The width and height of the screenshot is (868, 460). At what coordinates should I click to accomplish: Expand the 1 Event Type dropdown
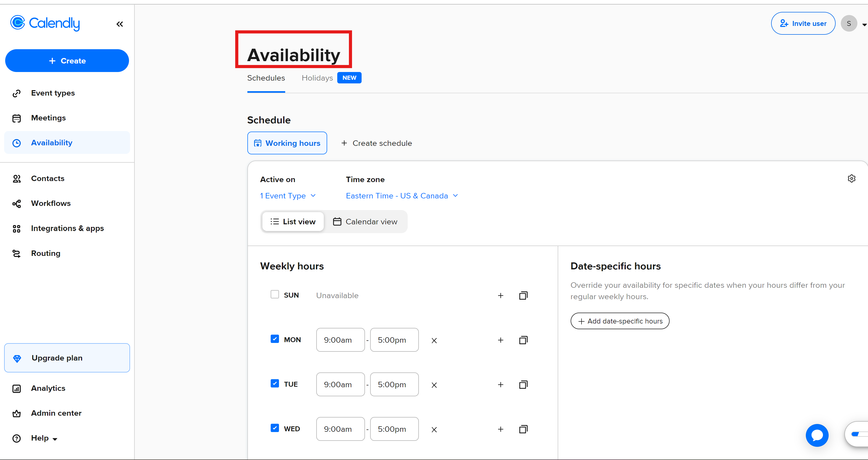pos(288,196)
